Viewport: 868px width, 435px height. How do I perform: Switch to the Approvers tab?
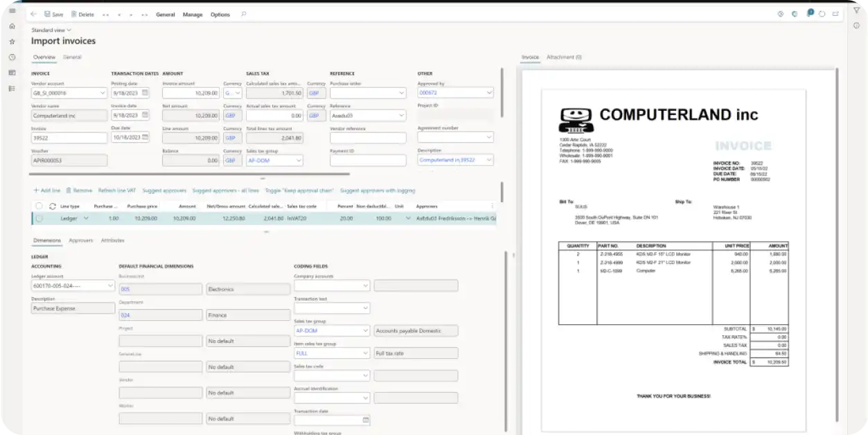[81, 240]
